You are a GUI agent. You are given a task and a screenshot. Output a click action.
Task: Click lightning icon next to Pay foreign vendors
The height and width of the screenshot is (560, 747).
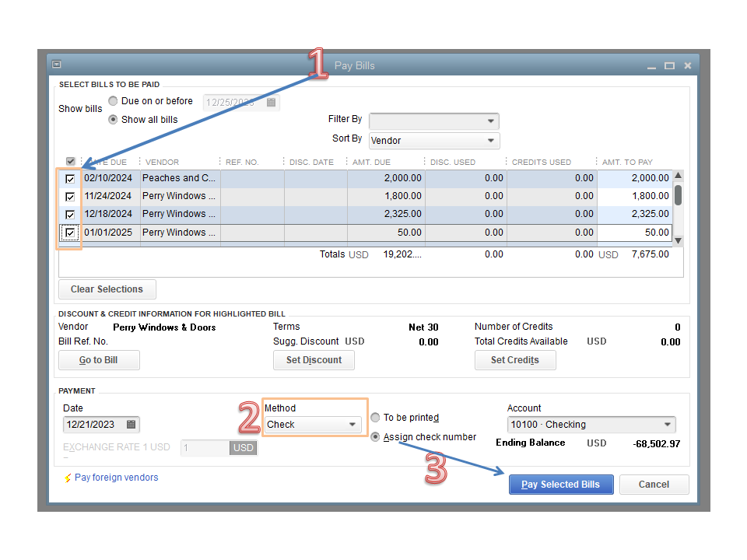pyautogui.click(x=68, y=478)
